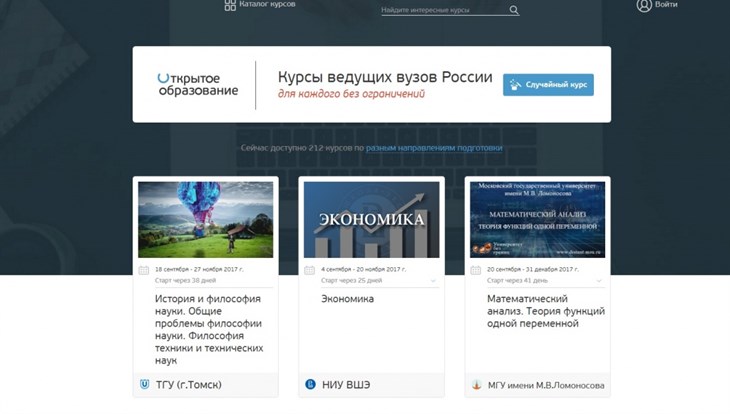This screenshot has width=730, height=414.
Task: Click university label ТГУ (г.Томск)
Action: [x=189, y=385]
